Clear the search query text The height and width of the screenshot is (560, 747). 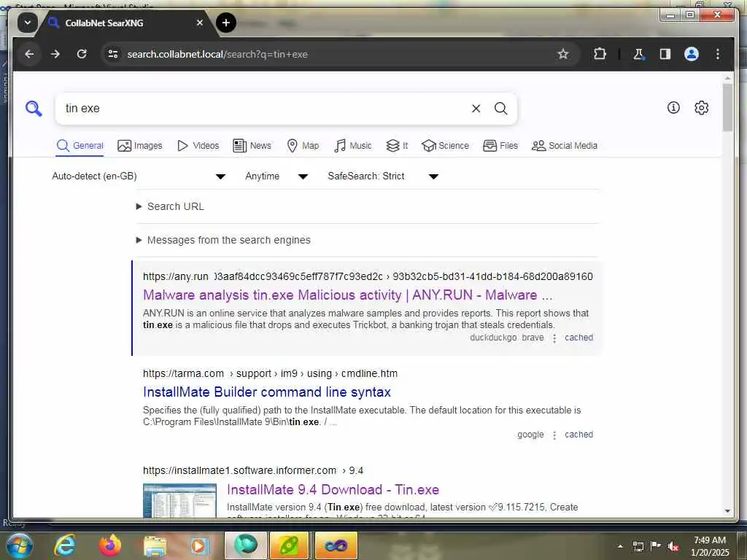(476, 109)
